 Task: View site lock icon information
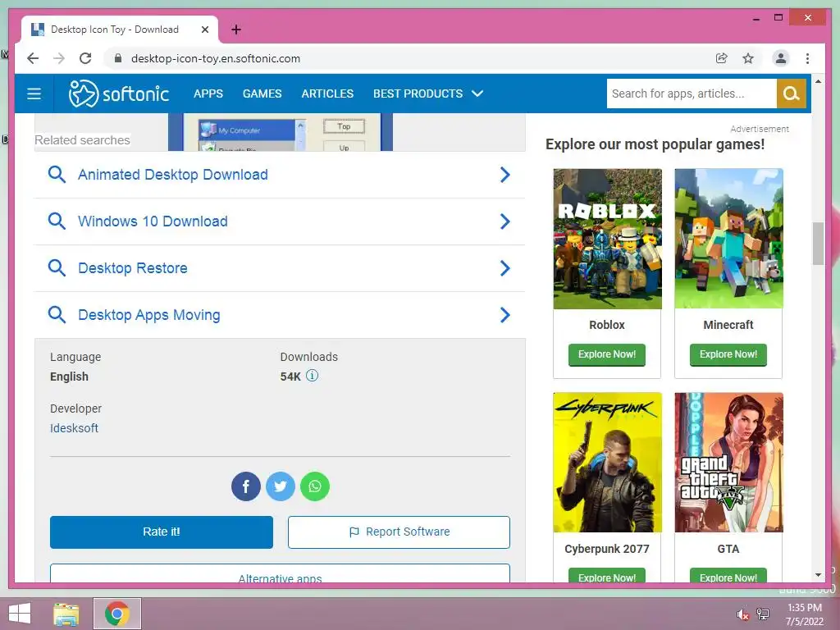click(118, 58)
